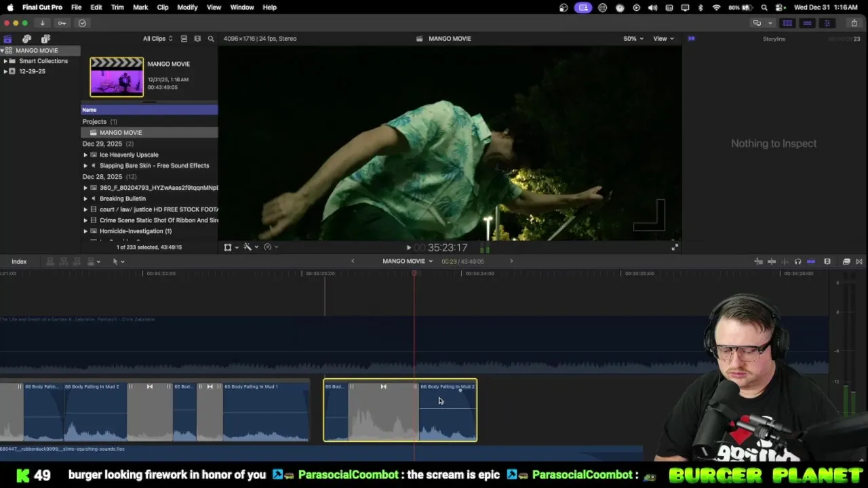Play the viewer from the playhead
This screenshot has height=488, width=868.
[x=408, y=248]
